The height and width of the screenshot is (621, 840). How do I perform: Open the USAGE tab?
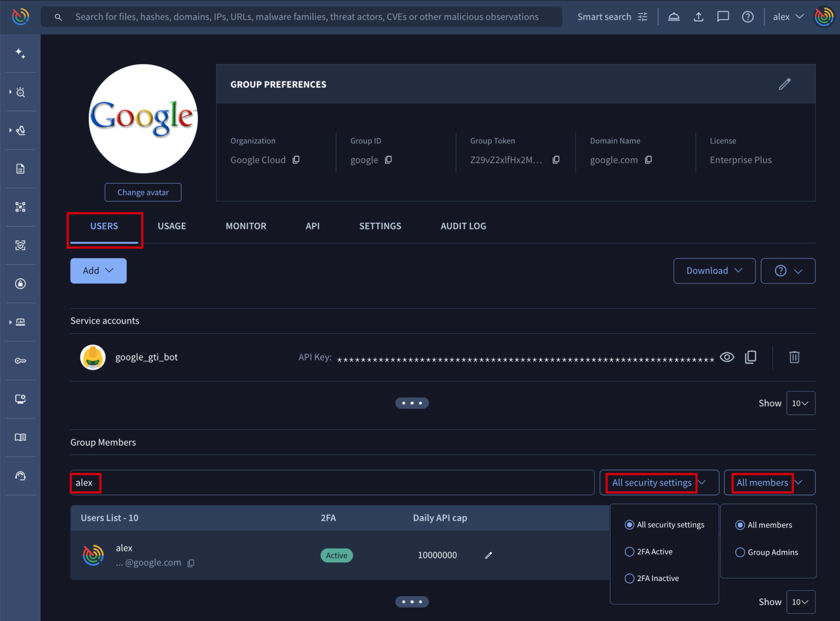(172, 226)
